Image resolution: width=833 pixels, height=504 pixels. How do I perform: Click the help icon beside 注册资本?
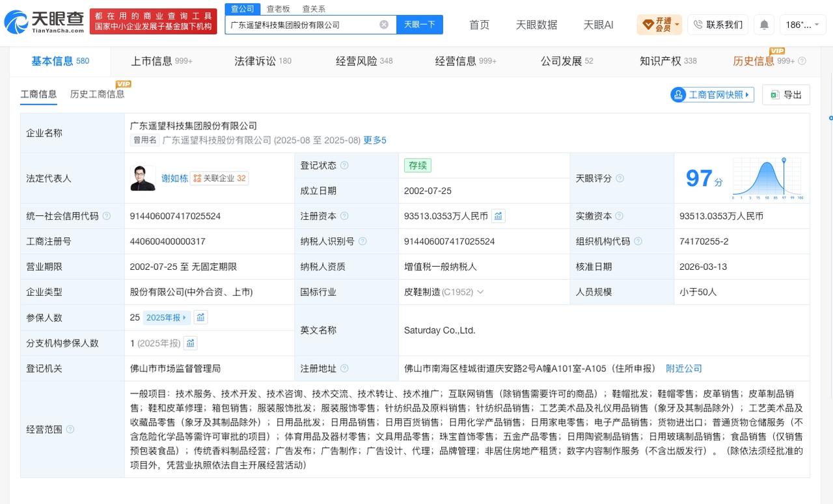(x=344, y=216)
